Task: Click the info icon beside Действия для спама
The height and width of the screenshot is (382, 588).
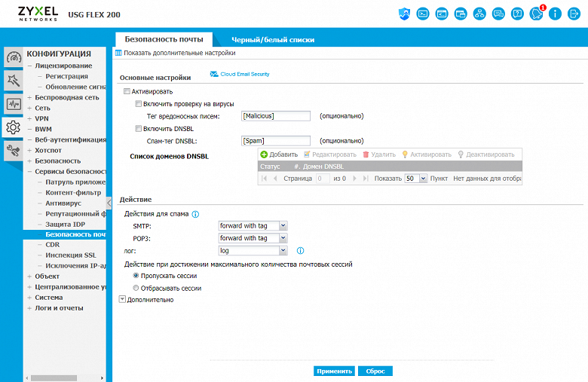Action: coord(195,214)
